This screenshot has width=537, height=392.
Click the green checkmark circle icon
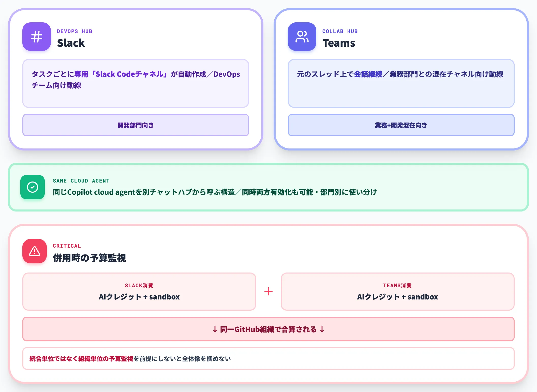click(33, 187)
